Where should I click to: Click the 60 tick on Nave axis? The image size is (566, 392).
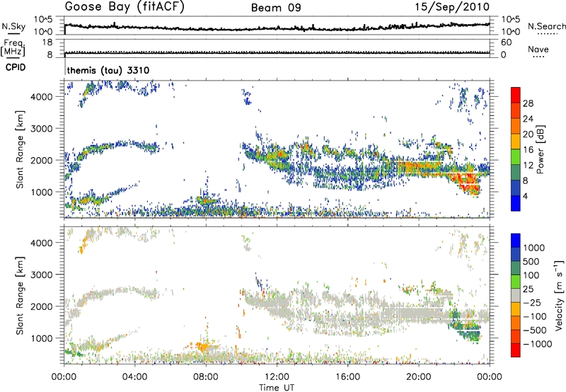[506, 42]
